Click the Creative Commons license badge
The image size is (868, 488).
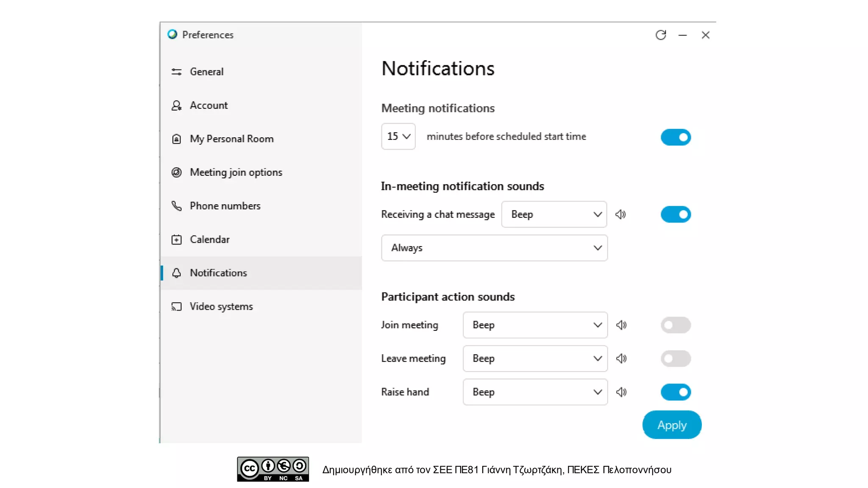[x=273, y=469]
